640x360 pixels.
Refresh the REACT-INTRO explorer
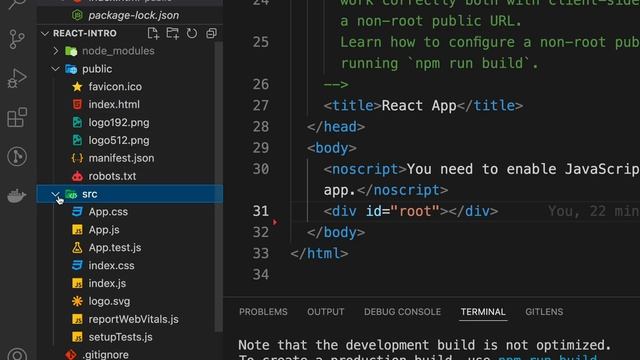pos(192,33)
